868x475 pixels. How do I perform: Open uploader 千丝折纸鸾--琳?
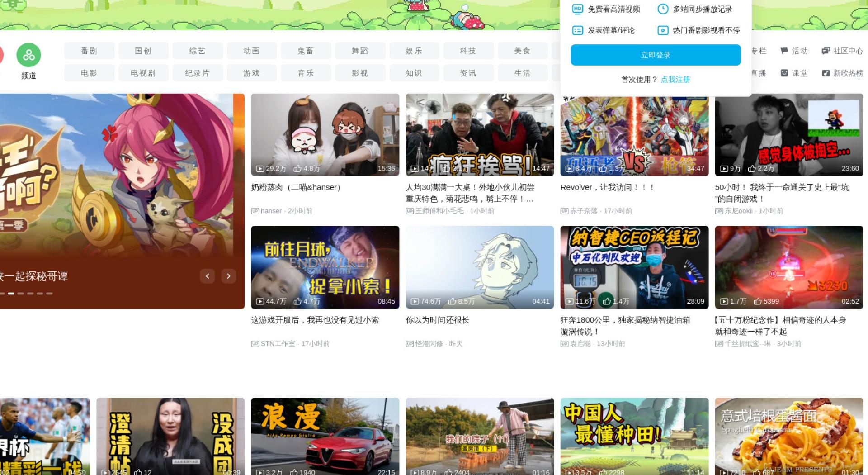(748, 344)
